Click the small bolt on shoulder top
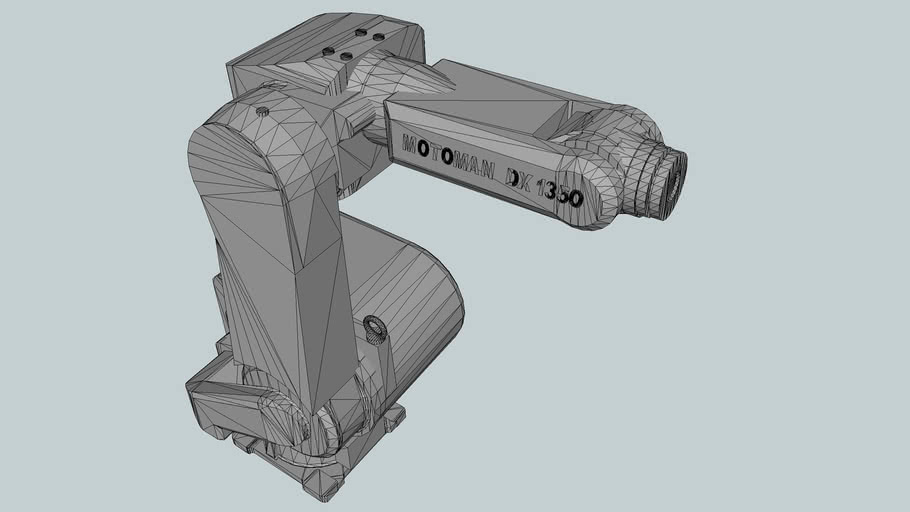 click(x=262, y=110)
